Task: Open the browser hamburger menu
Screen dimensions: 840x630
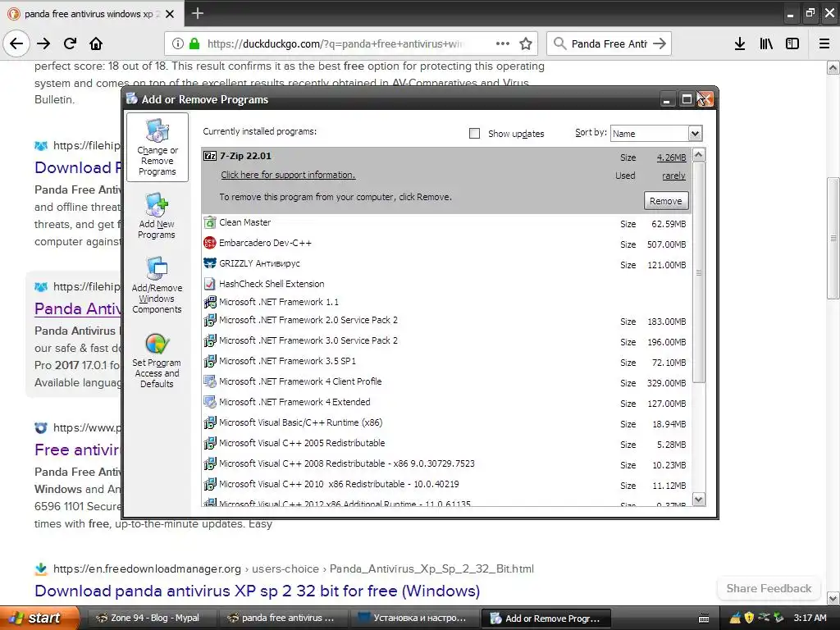Action: tap(824, 43)
